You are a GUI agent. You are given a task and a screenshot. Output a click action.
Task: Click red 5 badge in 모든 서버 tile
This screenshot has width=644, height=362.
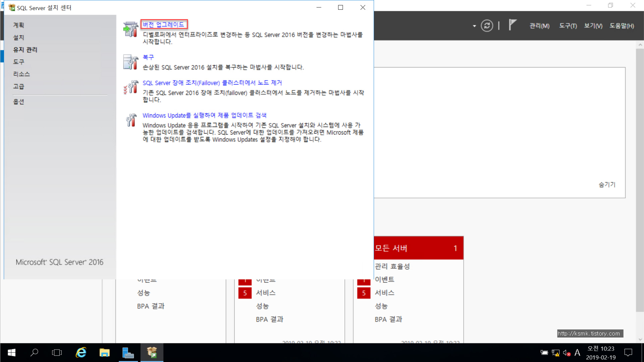click(364, 293)
